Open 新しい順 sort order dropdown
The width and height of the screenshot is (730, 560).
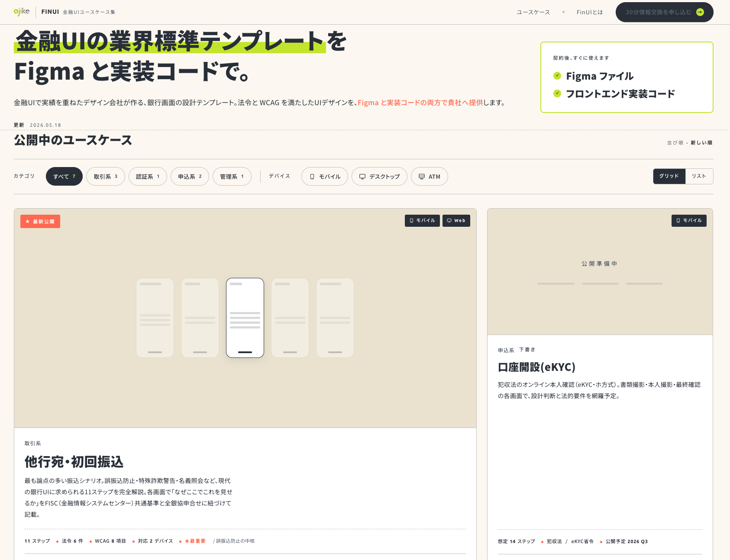701,143
